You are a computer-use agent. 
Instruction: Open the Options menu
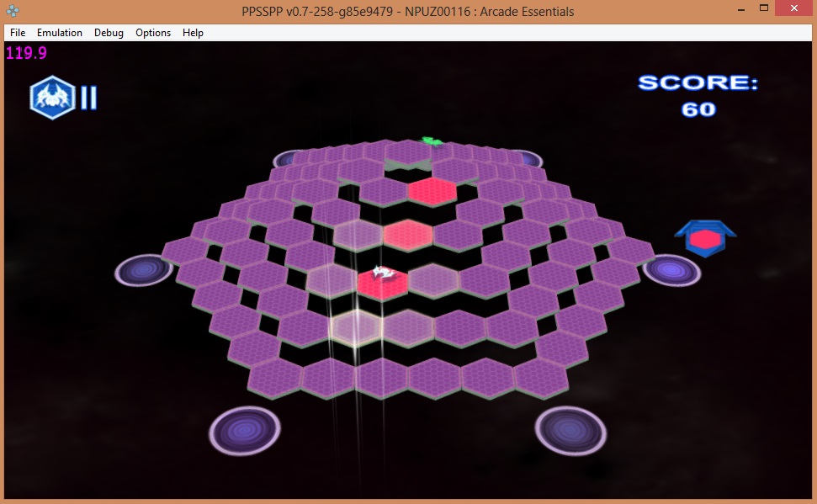pyautogui.click(x=153, y=33)
